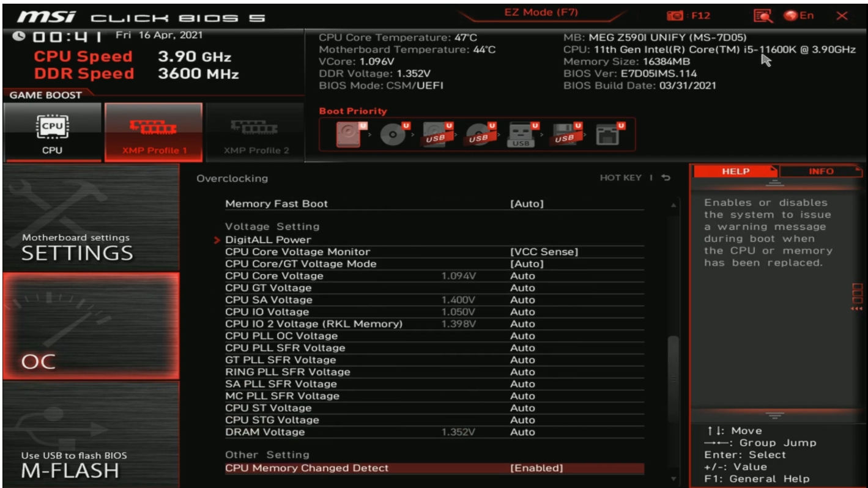Click the Overclocking page heading
Screen dimensions: 868x488
point(232,179)
